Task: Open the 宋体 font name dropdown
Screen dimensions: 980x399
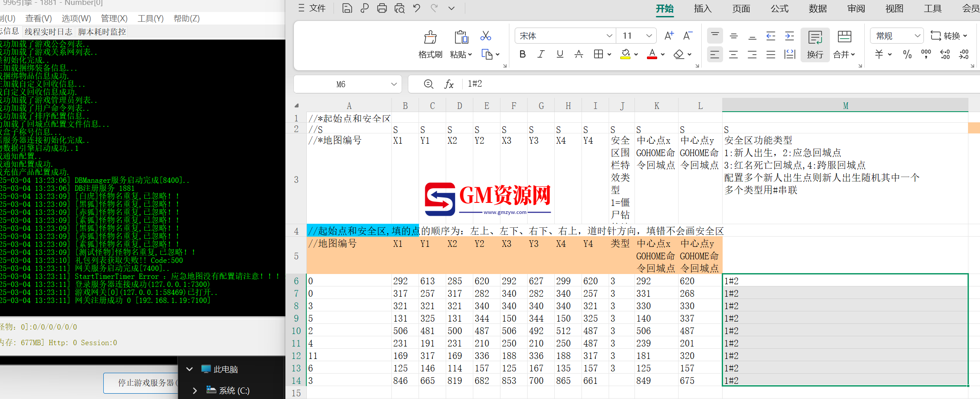Action: click(609, 36)
